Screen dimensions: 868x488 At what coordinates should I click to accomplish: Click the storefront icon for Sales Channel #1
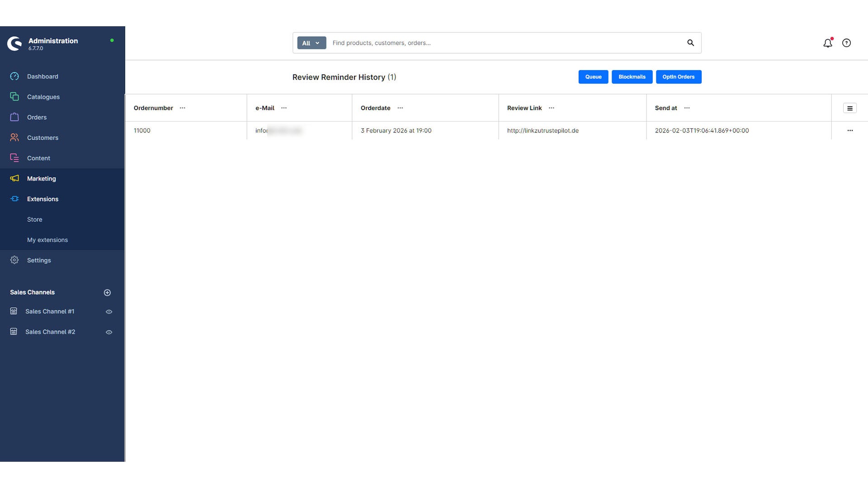tap(14, 311)
